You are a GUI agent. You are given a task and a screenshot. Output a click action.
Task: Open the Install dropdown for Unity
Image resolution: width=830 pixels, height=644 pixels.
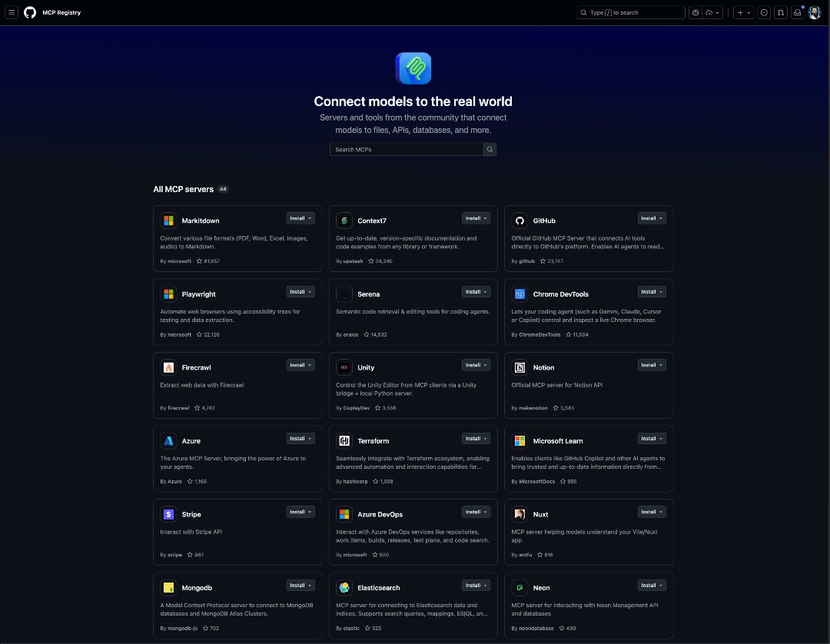coord(476,365)
